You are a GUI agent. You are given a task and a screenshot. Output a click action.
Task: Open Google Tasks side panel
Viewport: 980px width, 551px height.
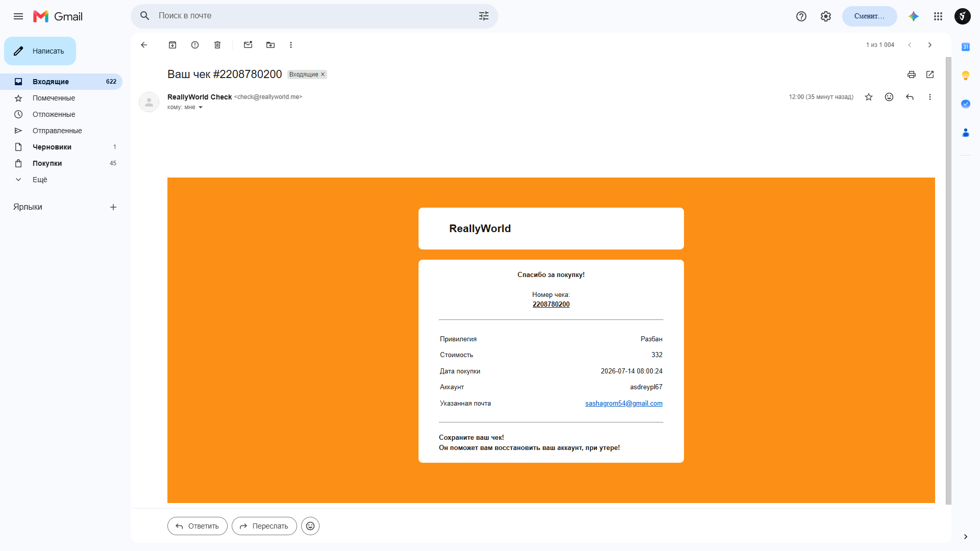coord(966,104)
